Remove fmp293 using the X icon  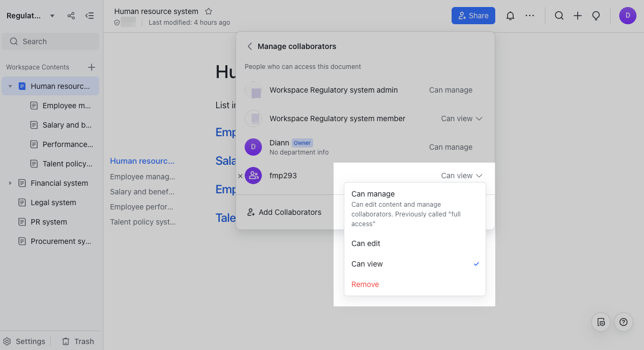240,176
